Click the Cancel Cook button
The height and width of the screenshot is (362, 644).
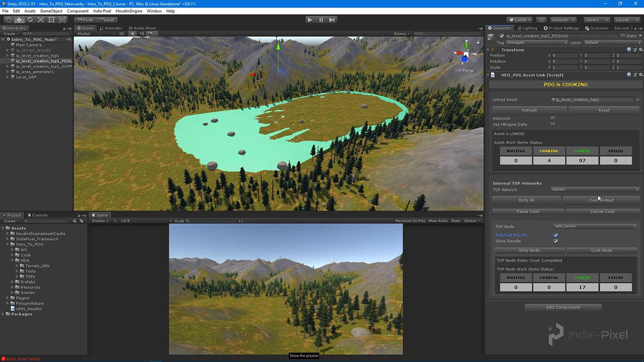pyautogui.click(x=602, y=212)
